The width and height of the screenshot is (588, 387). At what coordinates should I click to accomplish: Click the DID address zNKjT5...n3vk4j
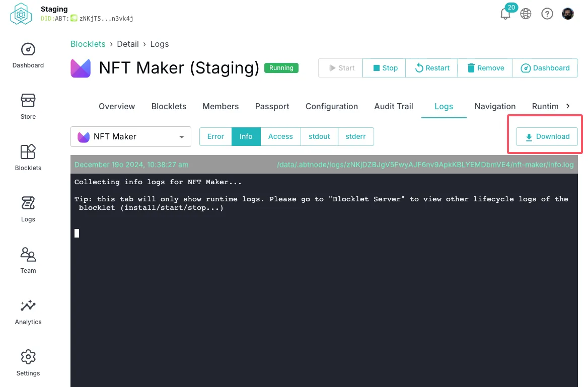tap(106, 19)
